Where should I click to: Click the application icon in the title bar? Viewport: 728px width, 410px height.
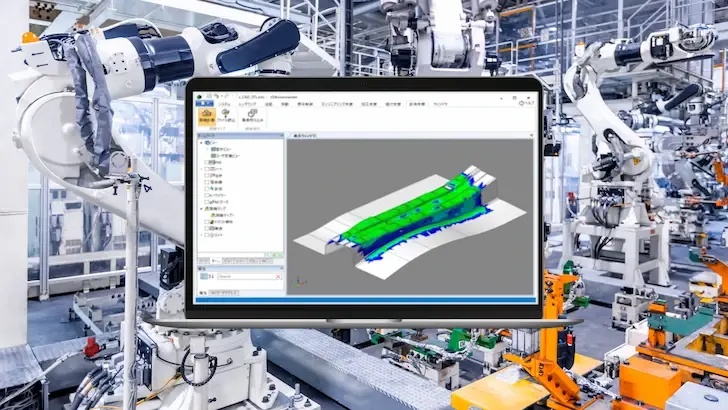[x=200, y=97]
